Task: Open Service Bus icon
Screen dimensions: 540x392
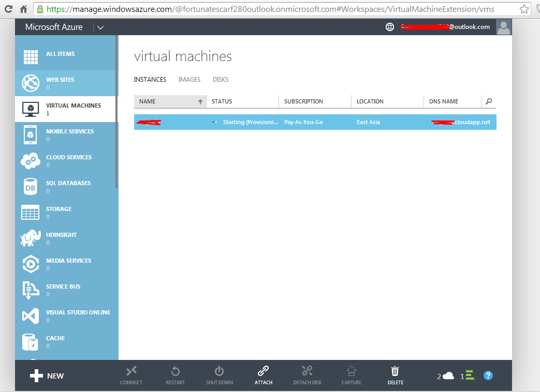Action: 31,290
